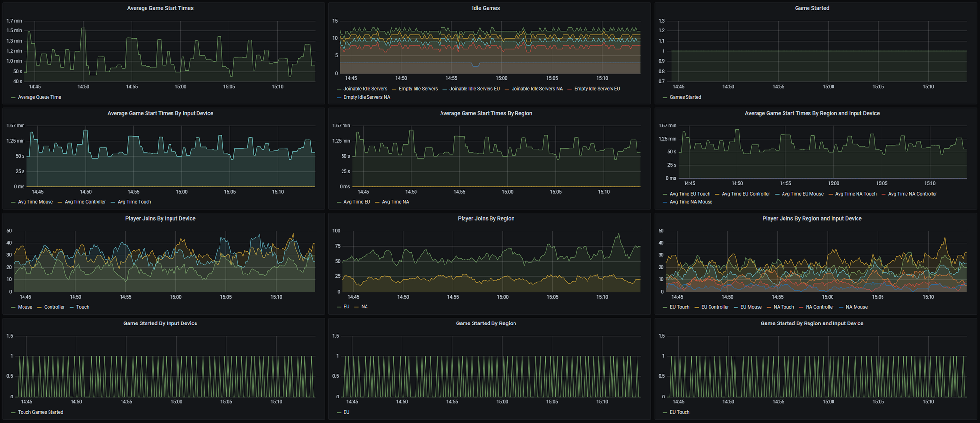
Task: Click Game Started By Region panel title
Action: tap(486, 323)
